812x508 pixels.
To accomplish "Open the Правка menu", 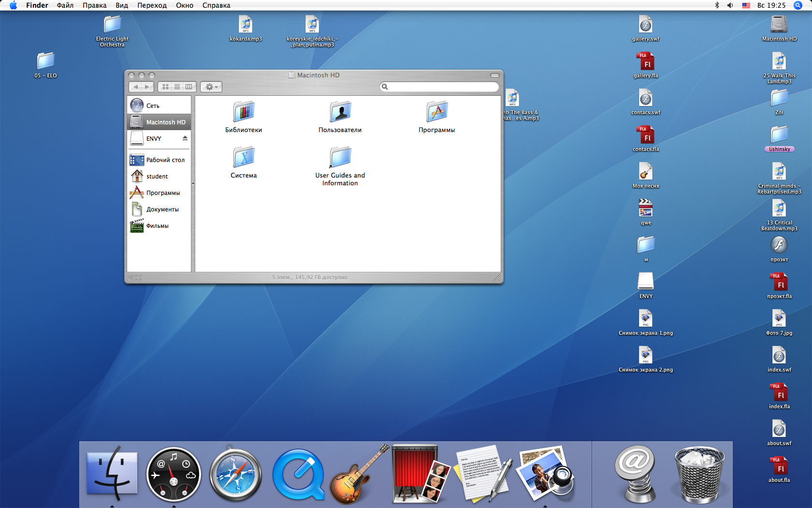I will (x=95, y=5).
